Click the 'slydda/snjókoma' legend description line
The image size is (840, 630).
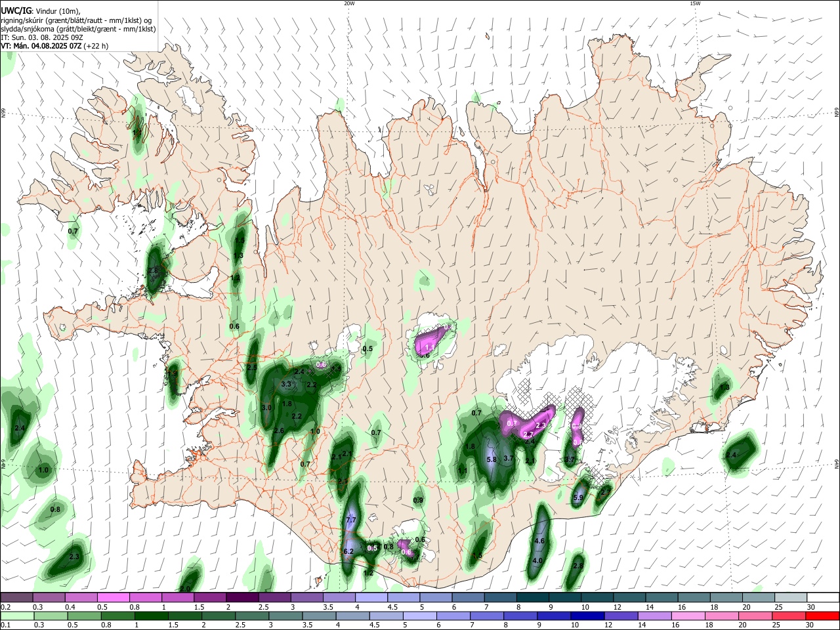78,29
